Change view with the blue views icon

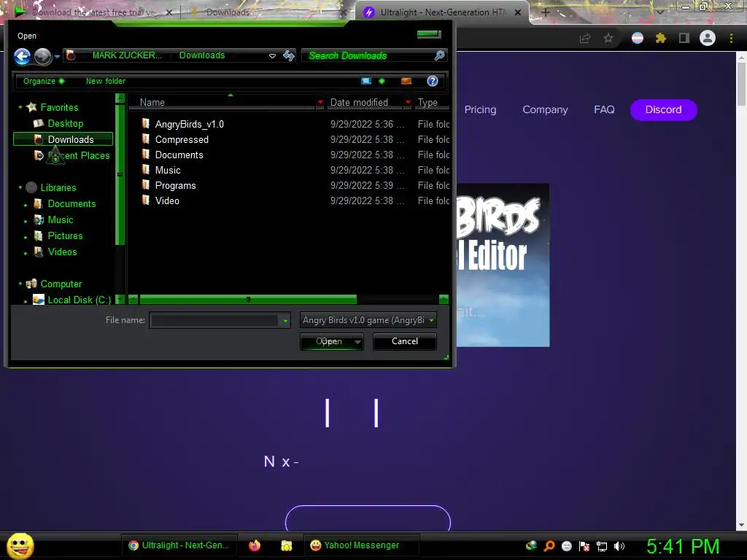[x=366, y=81]
